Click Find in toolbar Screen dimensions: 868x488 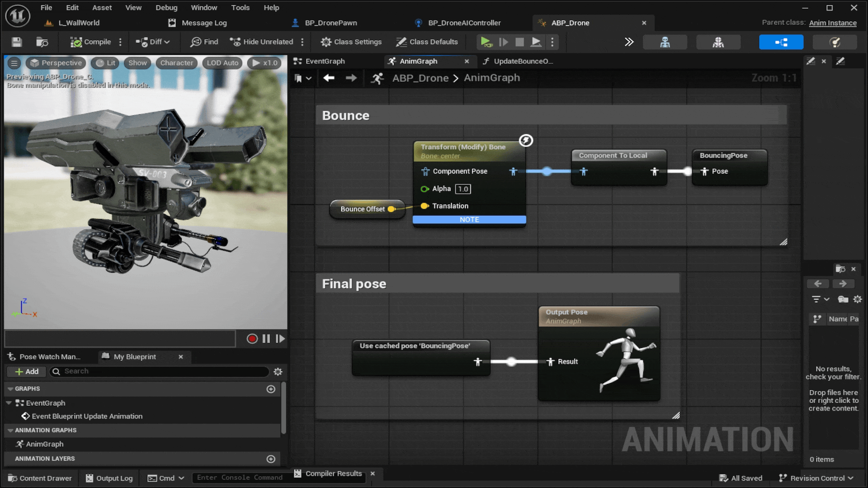coord(204,42)
